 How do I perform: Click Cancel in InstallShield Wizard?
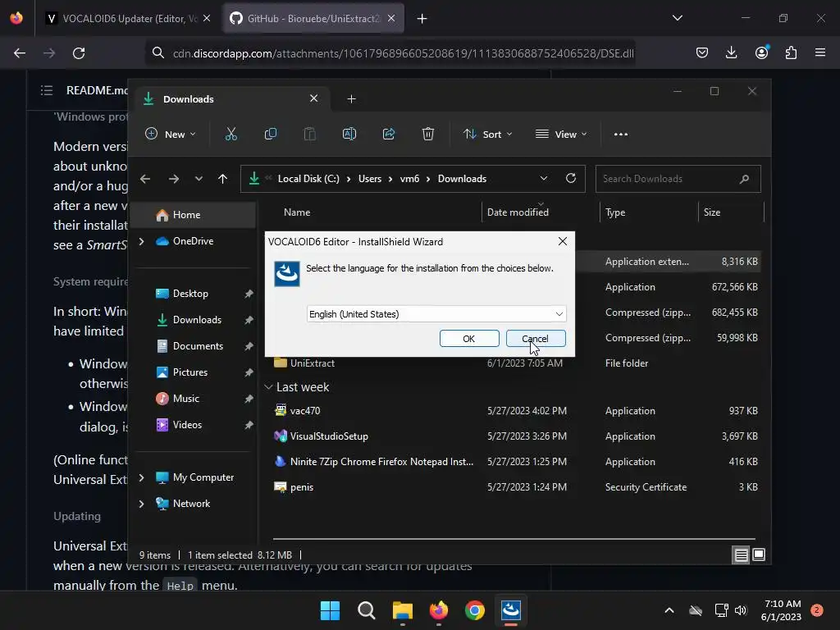536,339
